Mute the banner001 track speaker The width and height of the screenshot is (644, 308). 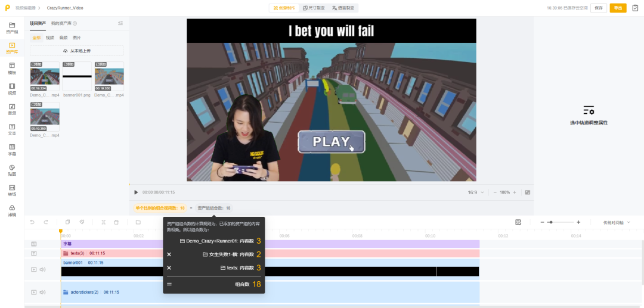click(42, 269)
